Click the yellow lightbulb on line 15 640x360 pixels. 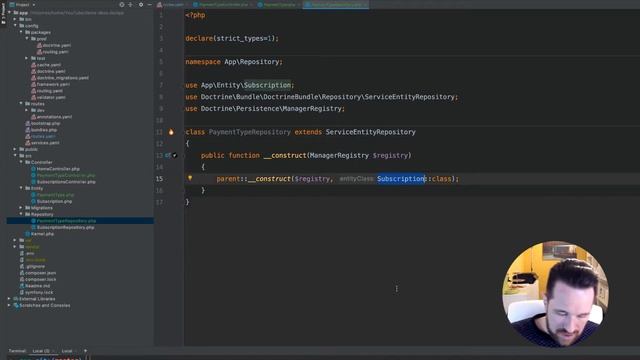(190, 178)
